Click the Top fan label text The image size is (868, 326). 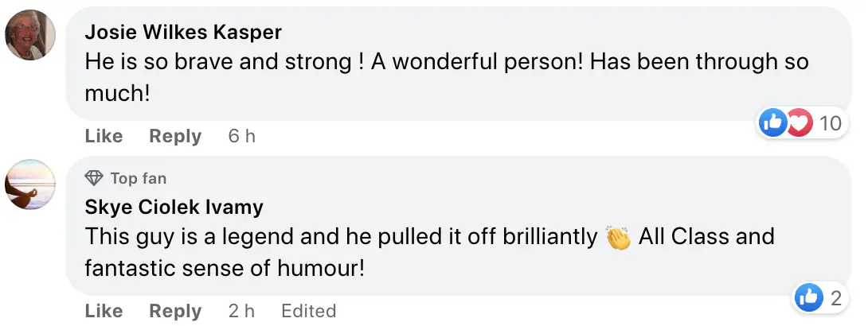tap(139, 178)
